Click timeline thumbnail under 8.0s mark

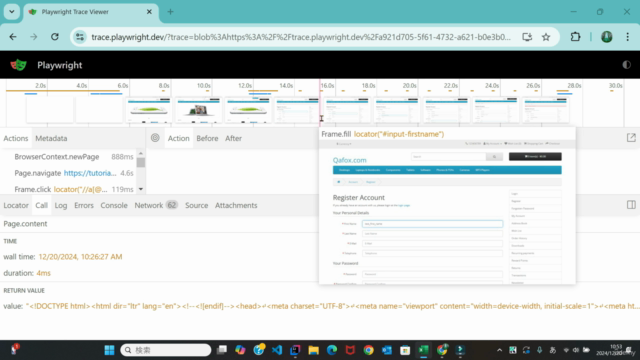[x=149, y=110]
